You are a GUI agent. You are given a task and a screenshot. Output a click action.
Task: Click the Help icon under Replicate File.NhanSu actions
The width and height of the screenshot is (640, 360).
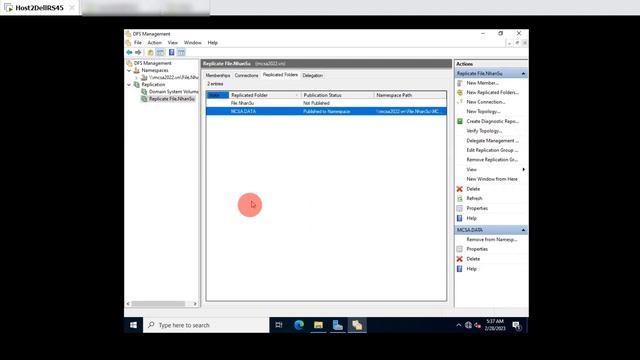tap(460, 218)
